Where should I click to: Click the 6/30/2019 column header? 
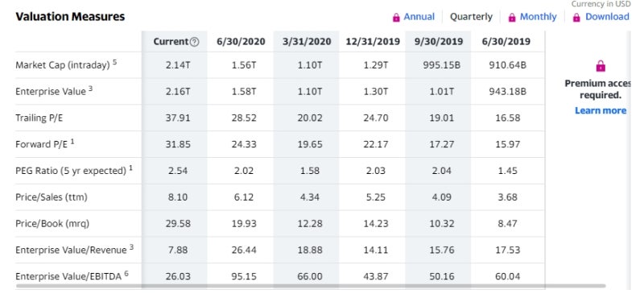(x=506, y=42)
